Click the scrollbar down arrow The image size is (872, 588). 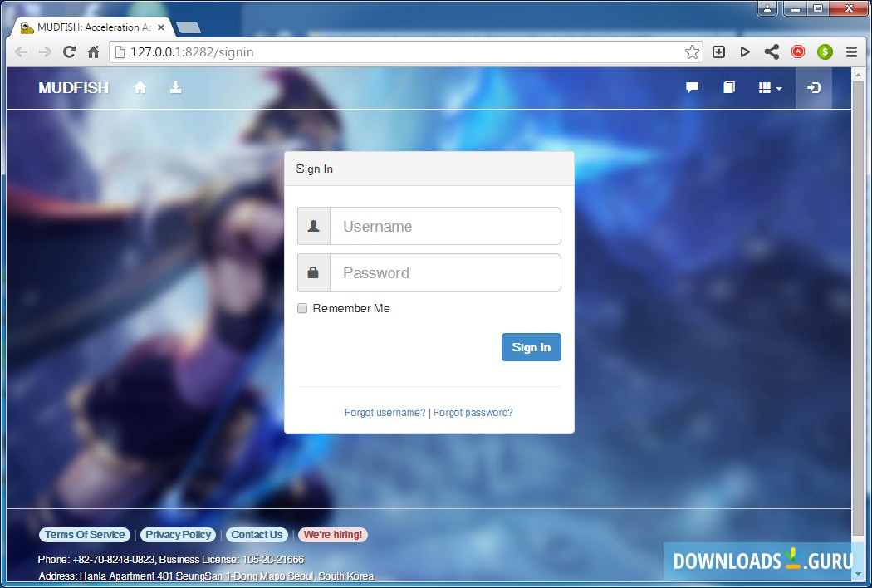[x=859, y=574]
